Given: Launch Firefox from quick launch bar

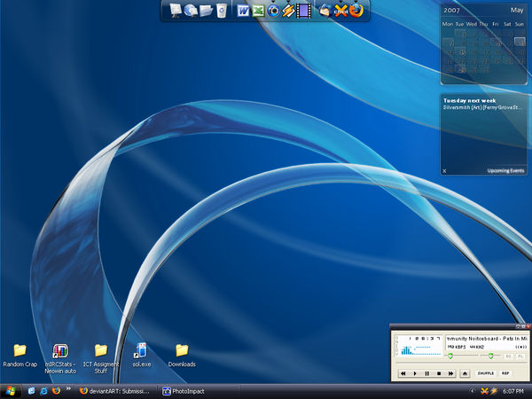Looking at the screenshot, I should 56,391.
